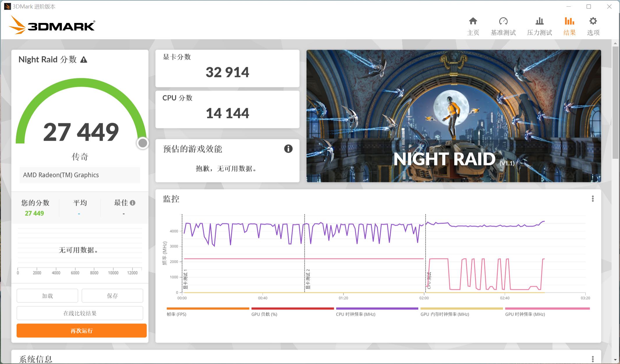Click the 保存 (Save) button

[x=112, y=296]
